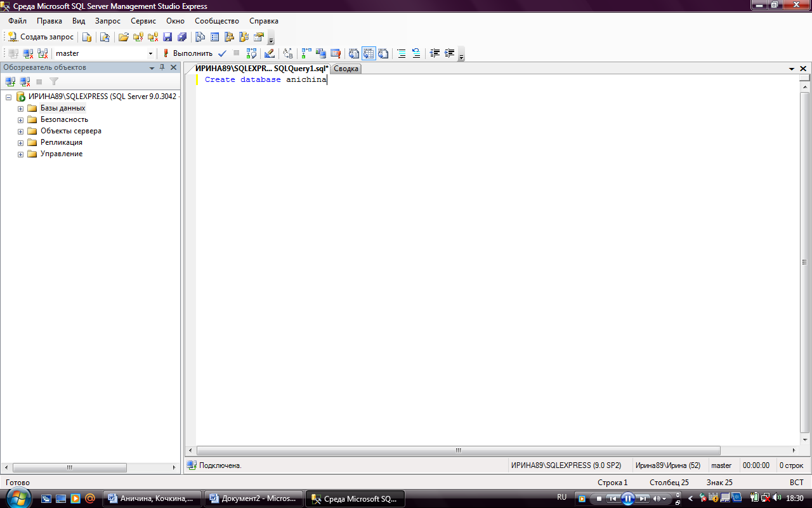Click the Display Estimated Execution Plan icon
The width and height of the screenshot is (812, 508).
pos(251,53)
